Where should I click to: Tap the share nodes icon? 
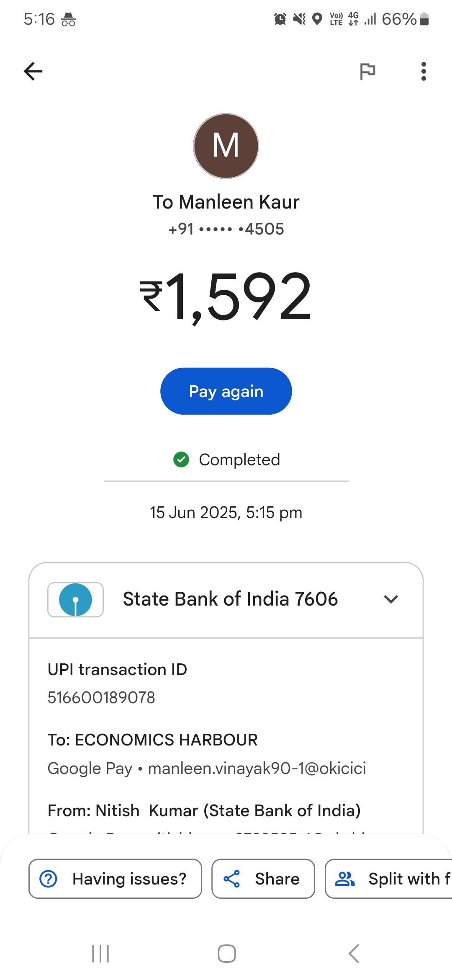231,879
